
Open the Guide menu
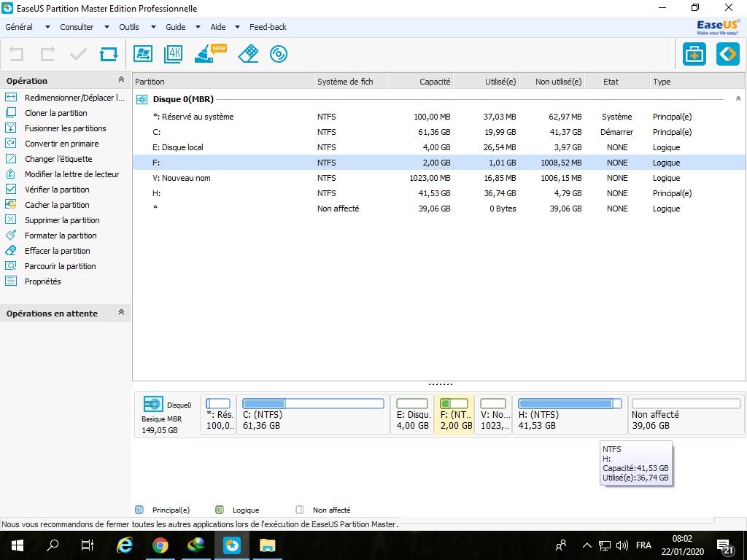point(175,27)
